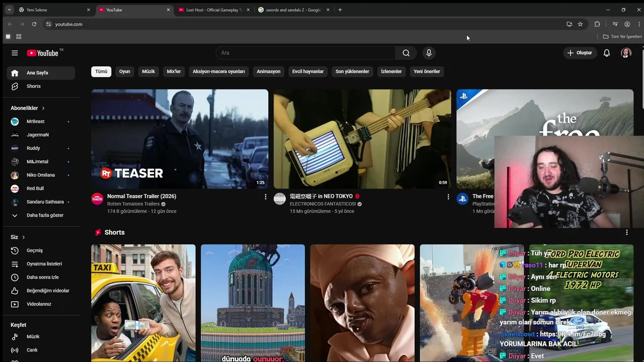
Task: Select the İzlenenler filter chip
Action: click(x=391, y=71)
